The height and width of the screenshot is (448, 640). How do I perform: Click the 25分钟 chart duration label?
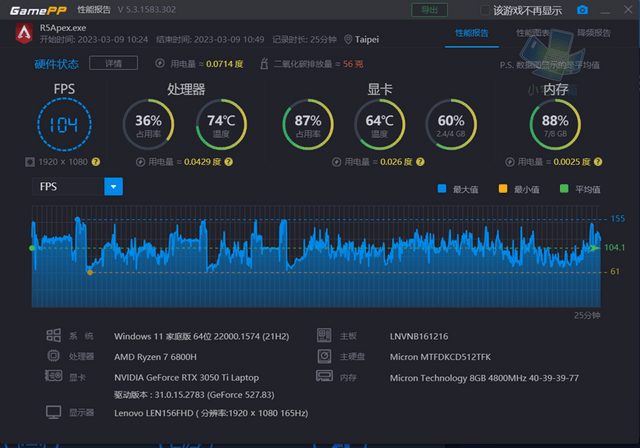coord(587,315)
